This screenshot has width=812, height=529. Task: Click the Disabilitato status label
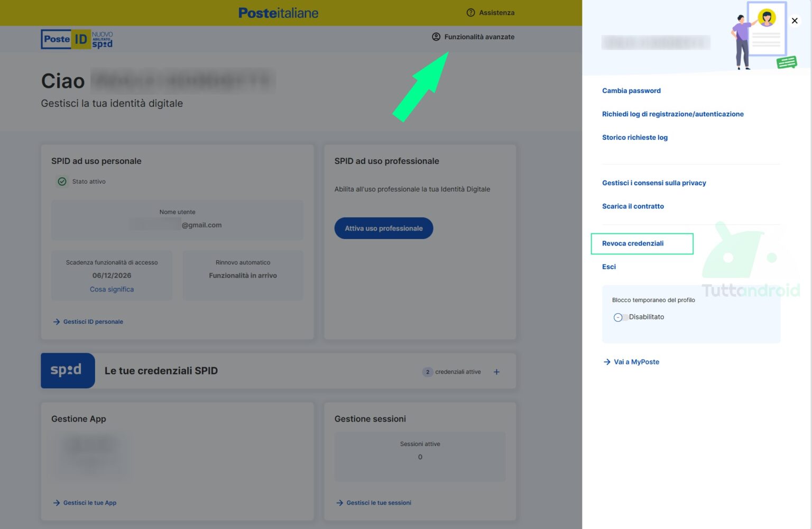click(x=647, y=317)
